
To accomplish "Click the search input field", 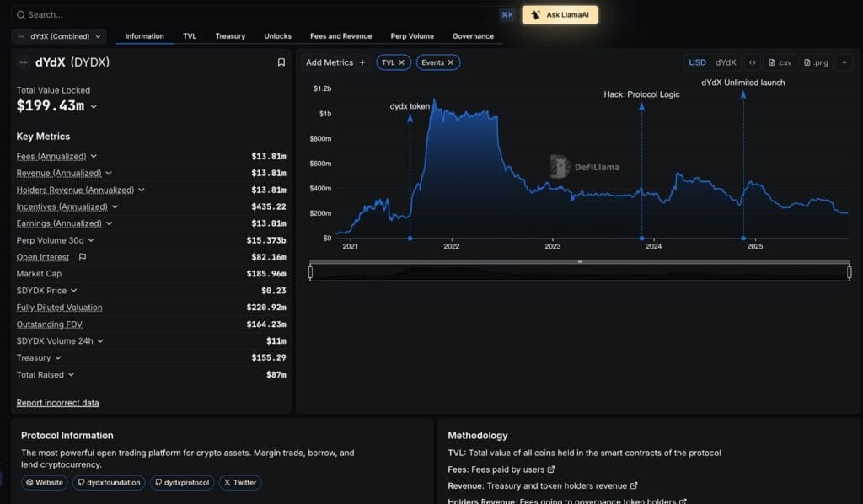I will coord(256,15).
